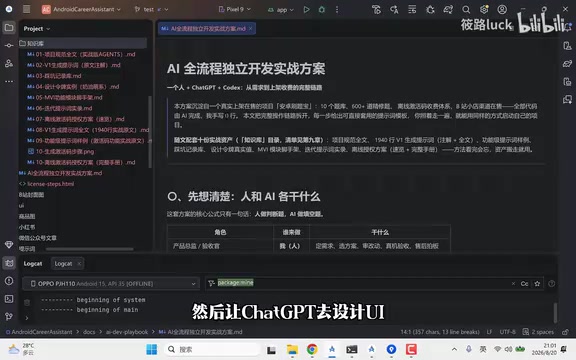Open the app run configuration dropdown
This screenshot has height=360, width=576.
[x=281, y=10]
